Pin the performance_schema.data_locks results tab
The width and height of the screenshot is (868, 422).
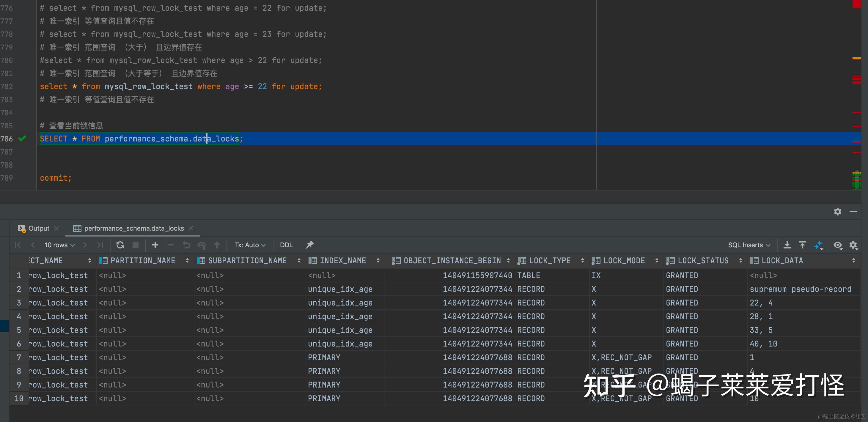(310, 245)
